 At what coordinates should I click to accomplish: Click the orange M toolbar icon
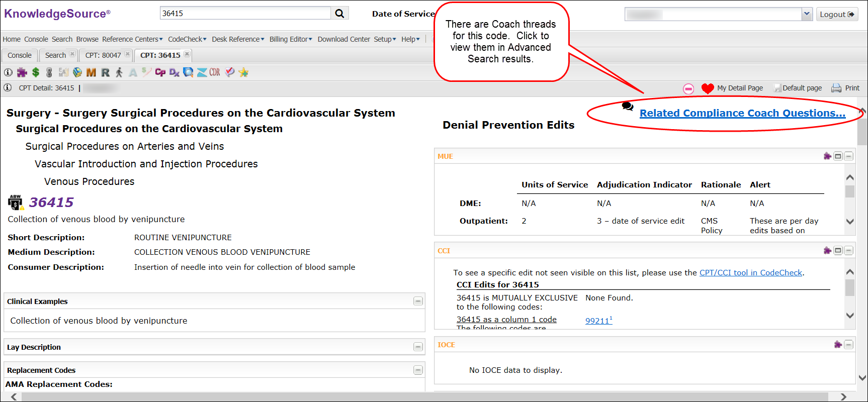[91, 73]
